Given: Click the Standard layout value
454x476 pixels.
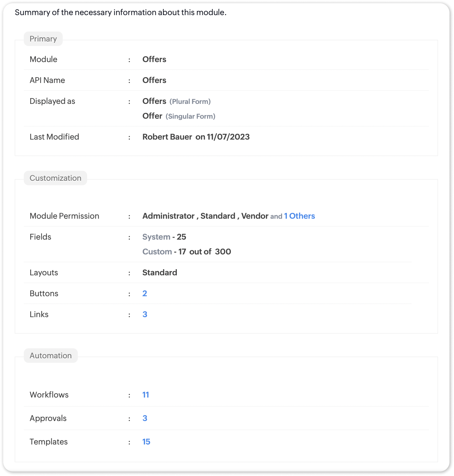Looking at the screenshot, I should pyautogui.click(x=159, y=273).
